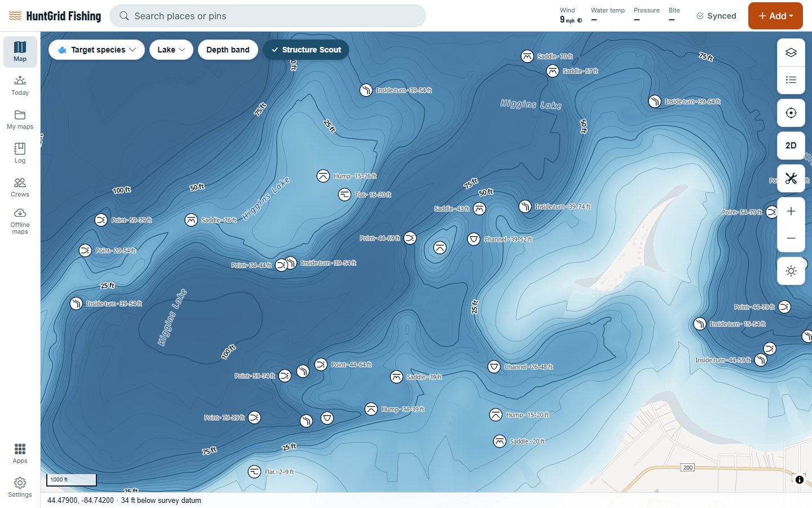The width and height of the screenshot is (812, 508).
Task: Switch map view with 2D toggle
Action: [791, 146]
